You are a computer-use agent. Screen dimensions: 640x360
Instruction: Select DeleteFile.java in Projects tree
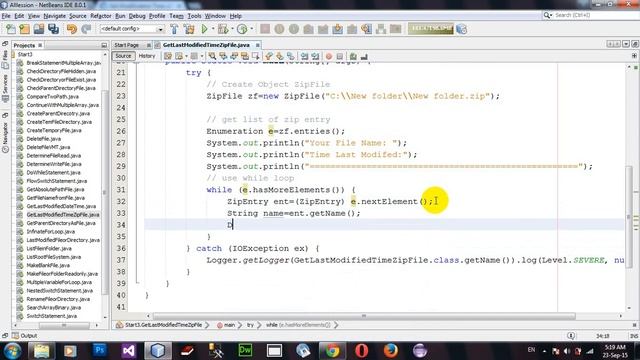43,139
